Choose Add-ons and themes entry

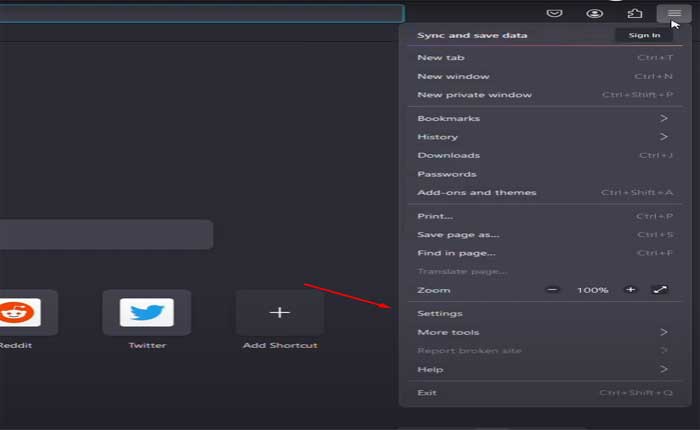tap(476, 192)
